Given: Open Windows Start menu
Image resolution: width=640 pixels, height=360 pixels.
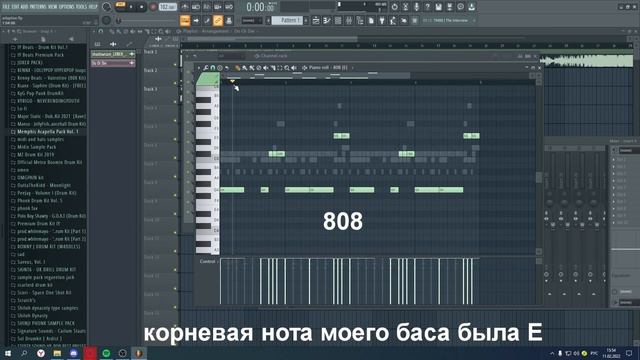Looking at the screenshot, I should pyautogui.click(x=8, y=353).
